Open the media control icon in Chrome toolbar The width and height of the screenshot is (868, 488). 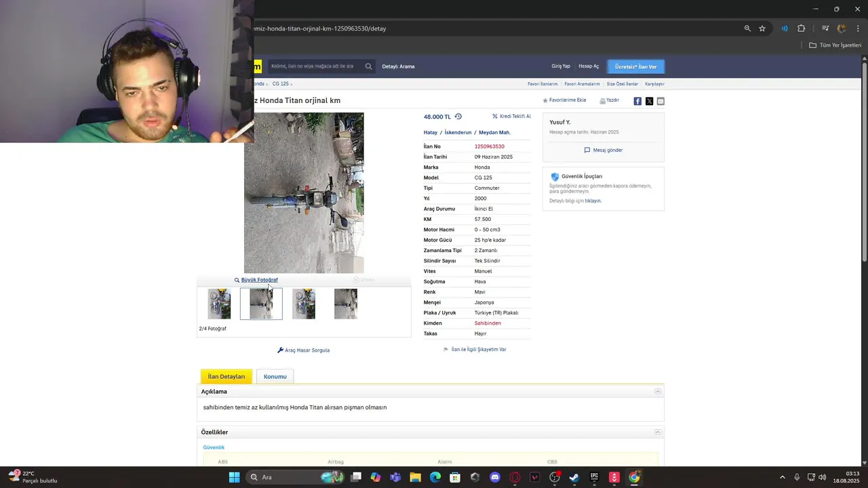pos(825,28)
